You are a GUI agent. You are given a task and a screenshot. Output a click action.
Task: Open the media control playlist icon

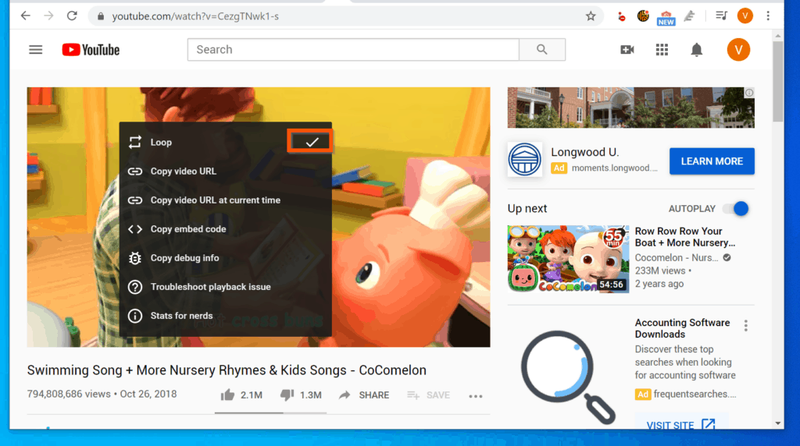coord(721,16)
